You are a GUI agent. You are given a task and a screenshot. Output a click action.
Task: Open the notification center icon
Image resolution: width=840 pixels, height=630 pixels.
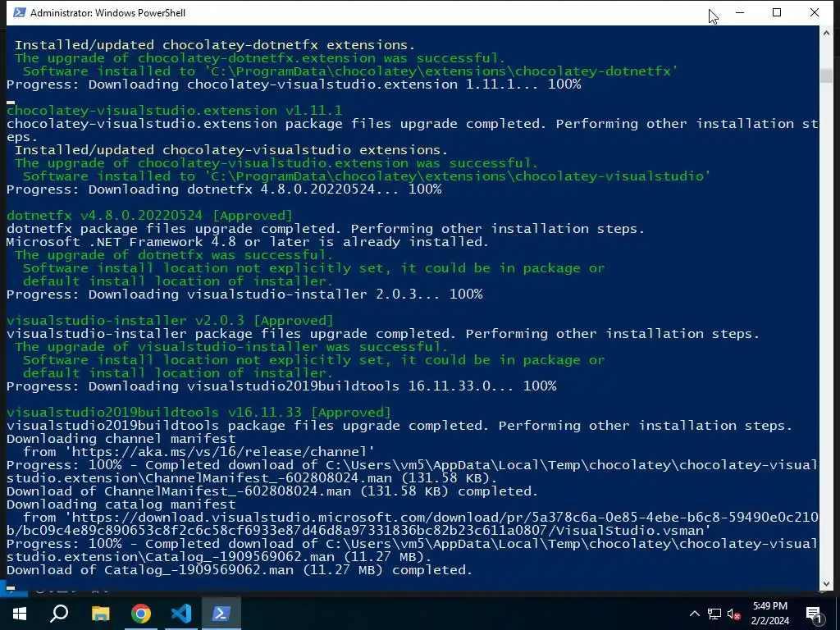click(814, 614)
